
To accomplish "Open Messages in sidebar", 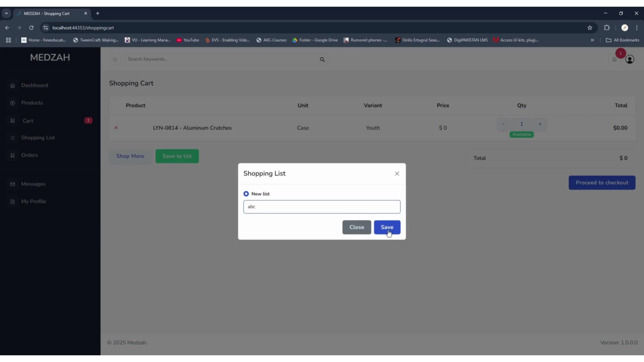I will pyautogui.click(x=33, y=184).
